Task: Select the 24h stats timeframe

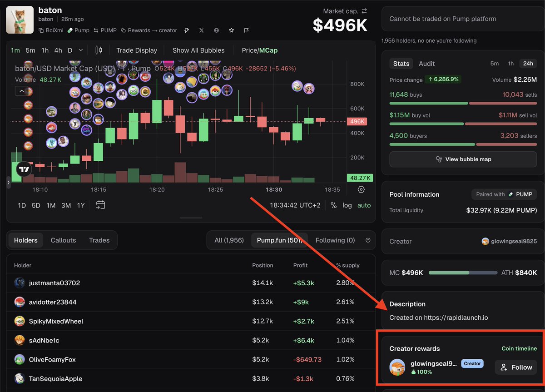Action: click(x=528, y=64)
